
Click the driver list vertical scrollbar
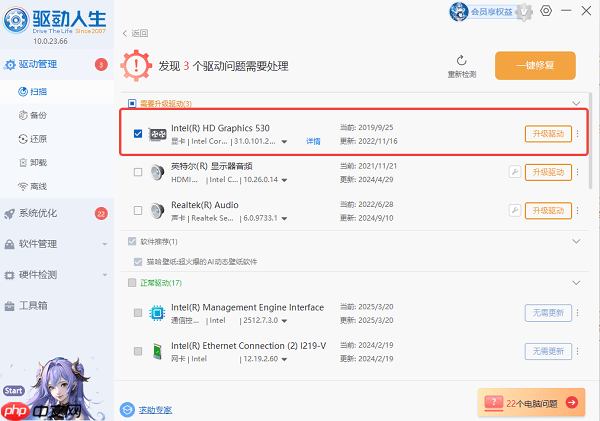(x=590, y=141)
